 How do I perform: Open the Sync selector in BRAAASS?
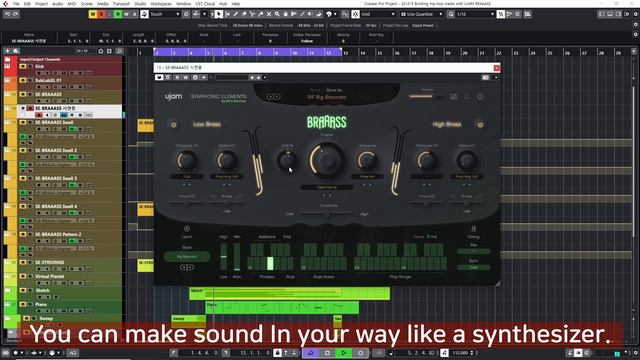[x=473, y=267]
